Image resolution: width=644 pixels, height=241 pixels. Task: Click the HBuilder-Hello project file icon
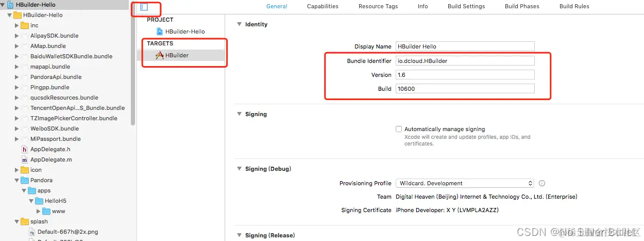pos(160,31)
